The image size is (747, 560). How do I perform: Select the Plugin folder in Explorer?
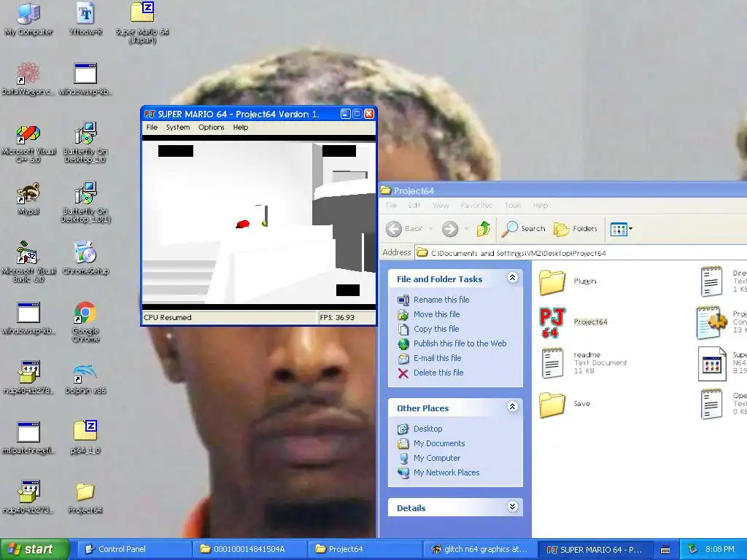tap(568, 281)
